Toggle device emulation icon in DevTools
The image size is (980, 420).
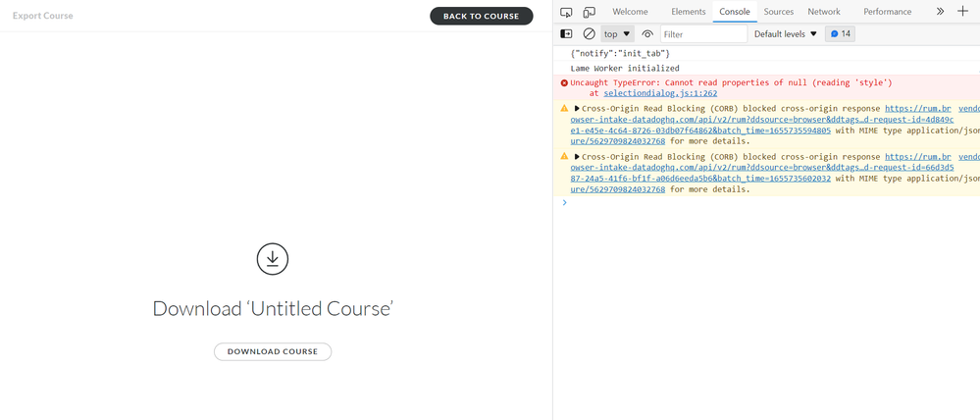tap(589, 12)
